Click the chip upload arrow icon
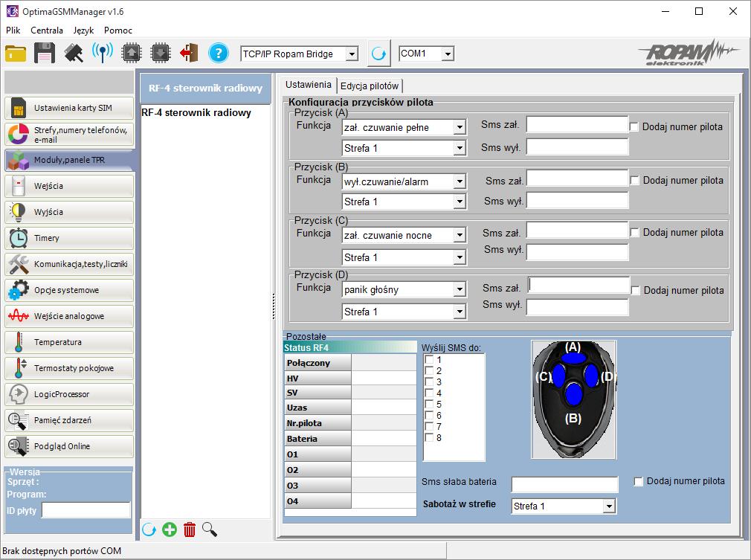The height and width of the screenshot is (560, 751). pos(132,53)
